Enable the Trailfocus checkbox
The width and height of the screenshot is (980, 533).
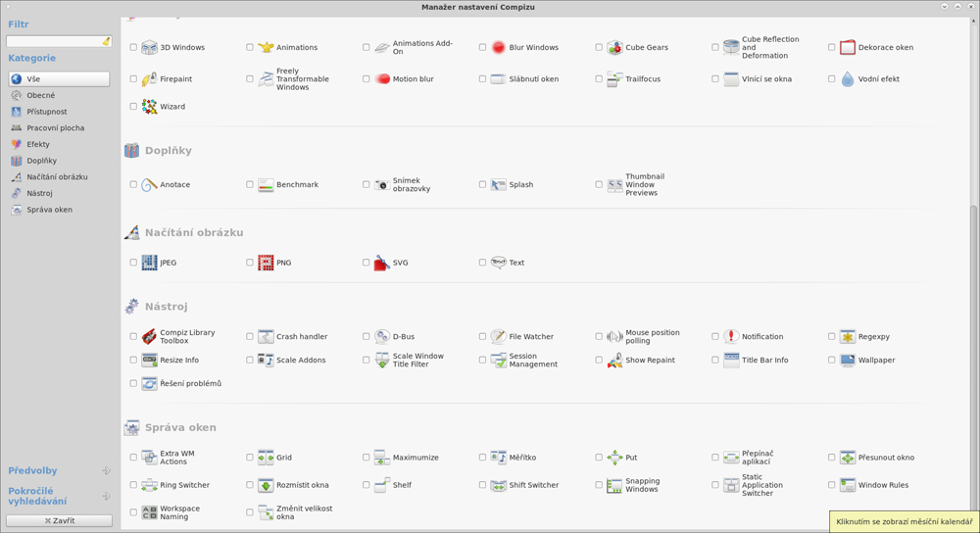pyautogui.click(x=599, y=79)
